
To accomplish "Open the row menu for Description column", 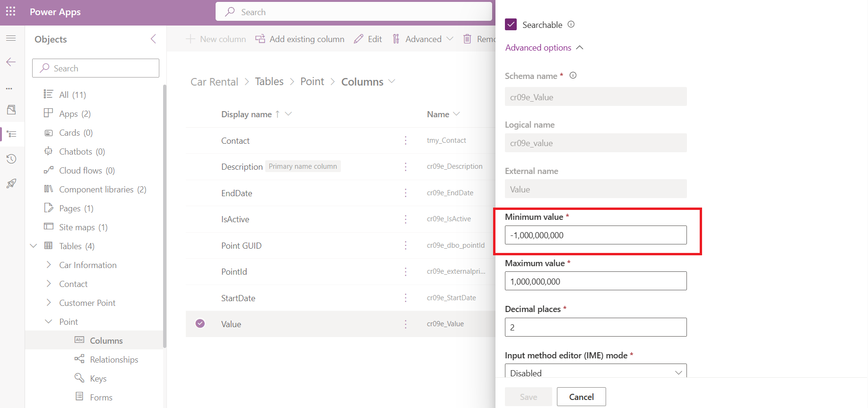I will click(x=406, y=166).
